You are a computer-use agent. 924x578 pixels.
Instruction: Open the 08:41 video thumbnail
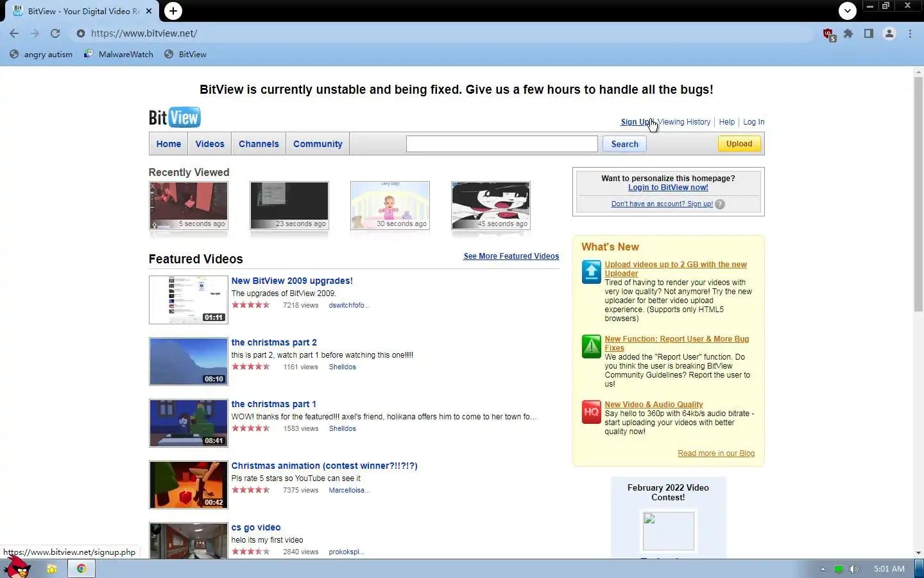[189, 423]
